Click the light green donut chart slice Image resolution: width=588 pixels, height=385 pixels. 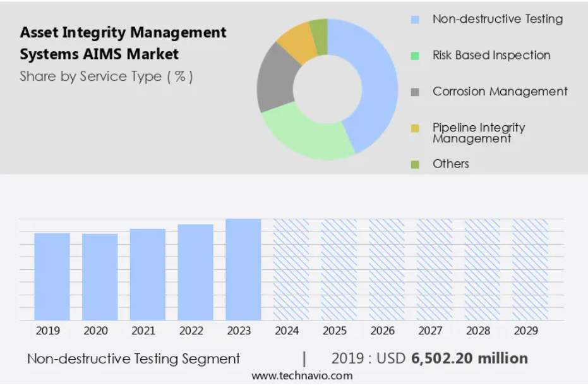[308, 135]
